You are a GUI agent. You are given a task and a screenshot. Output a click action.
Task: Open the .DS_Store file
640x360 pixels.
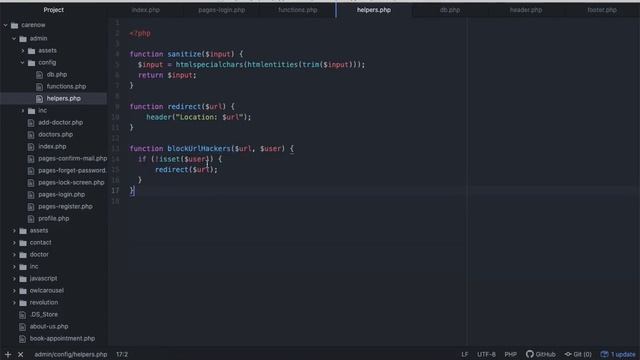click(x=44, y=315)
